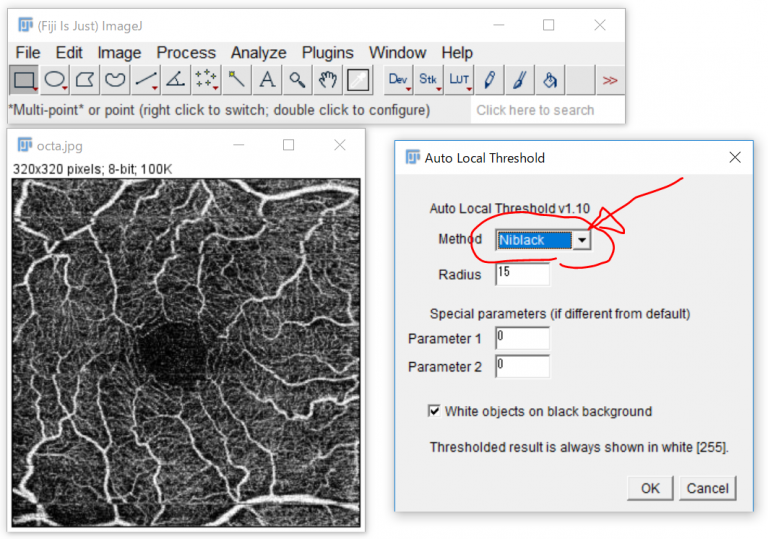768x539 pixels.
Task: Open the Analyze menu
Action: pos(259,52)
